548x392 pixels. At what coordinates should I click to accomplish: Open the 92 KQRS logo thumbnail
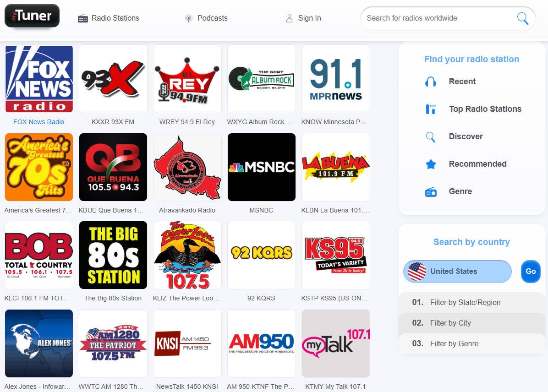262,255
